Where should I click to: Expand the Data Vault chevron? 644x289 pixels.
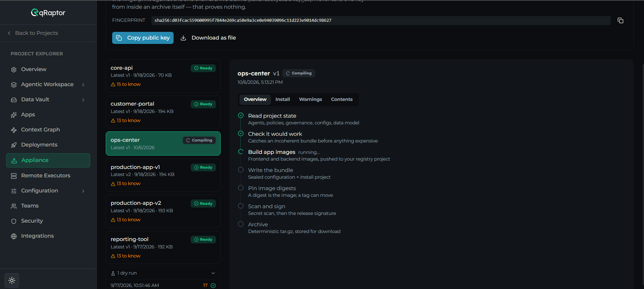(x=83, y=100)
